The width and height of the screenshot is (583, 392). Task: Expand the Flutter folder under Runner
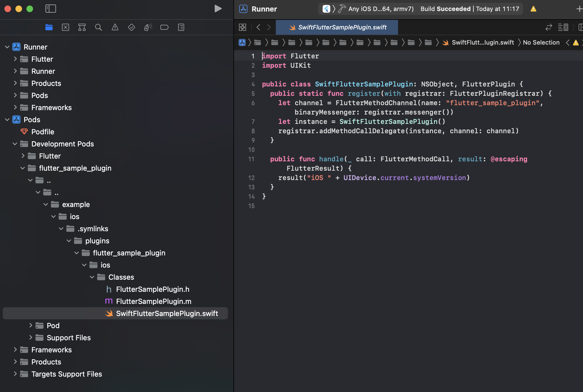(15, 59)
